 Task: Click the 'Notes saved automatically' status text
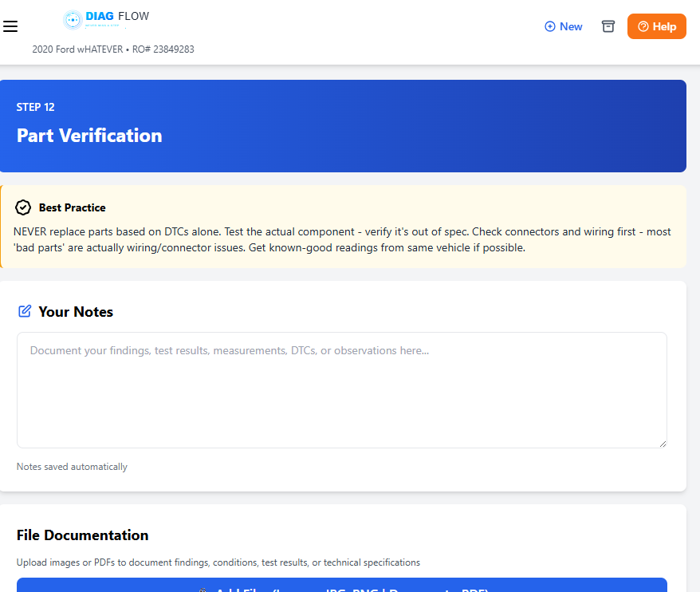[72, 467]
